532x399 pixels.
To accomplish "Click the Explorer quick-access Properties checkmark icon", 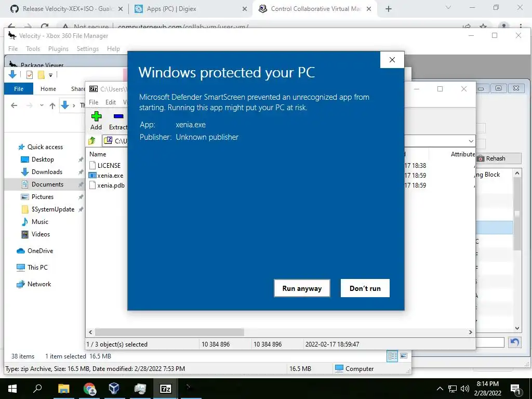I will click(x=30, y=75).
